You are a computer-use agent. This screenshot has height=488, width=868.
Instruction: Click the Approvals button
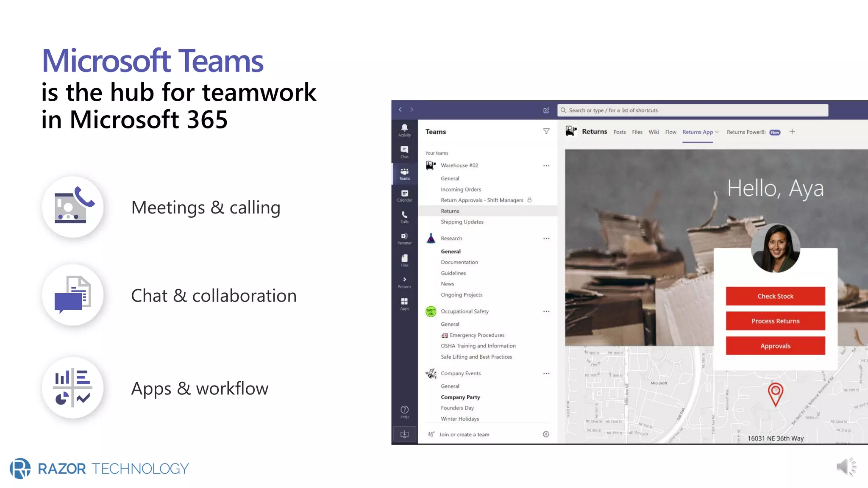(x=775, y=346)
